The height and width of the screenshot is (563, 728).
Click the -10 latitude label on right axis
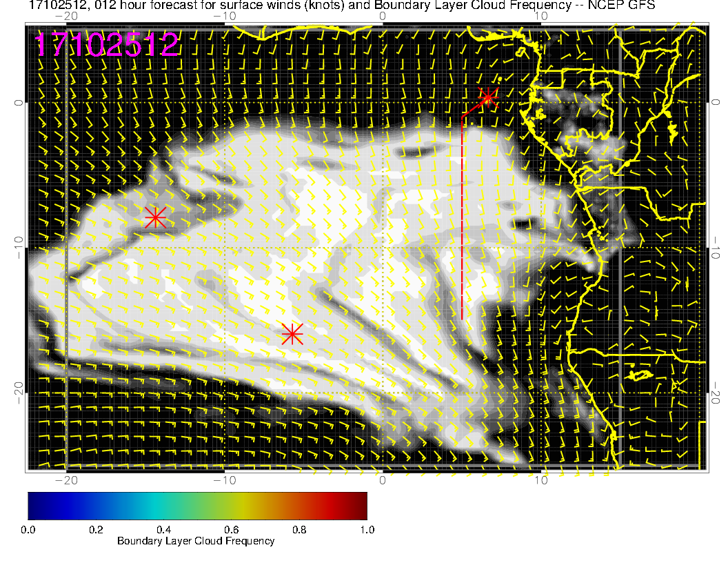tap(716, 248)
